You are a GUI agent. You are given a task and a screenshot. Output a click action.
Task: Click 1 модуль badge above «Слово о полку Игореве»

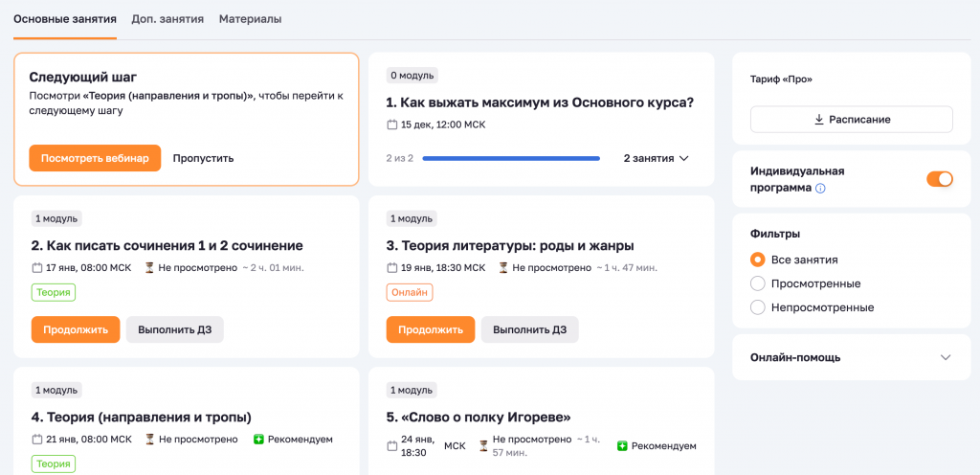click(412, 390)
